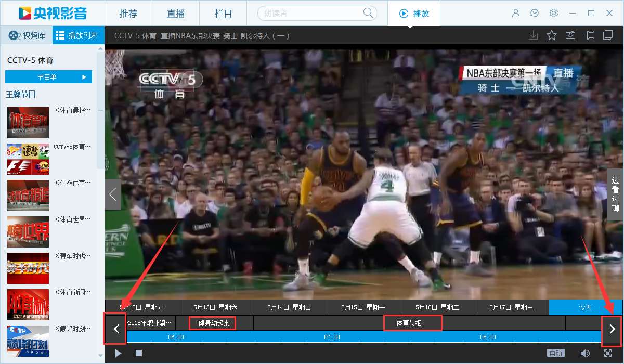Expand the 节目单 program list button
The image size is (624, 364).
click(x=48, y=77)
